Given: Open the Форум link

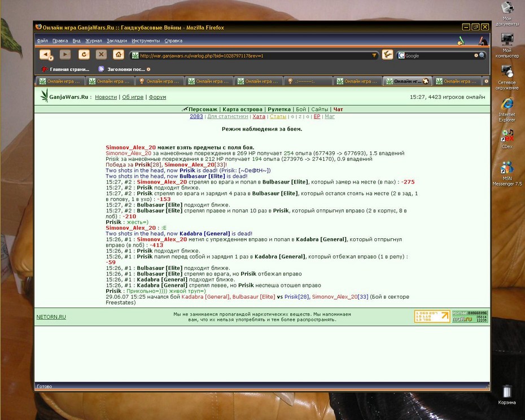Looking at the screenshot, I should click(x=158, y=97).
